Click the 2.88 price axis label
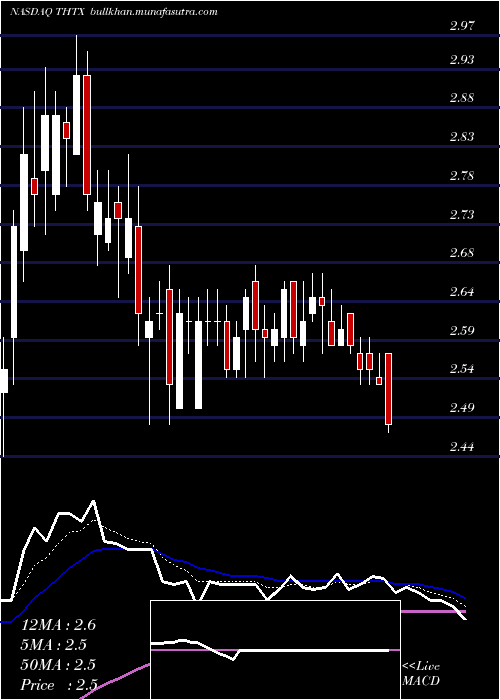This screenshot has height=700, width=500. pos(462,98)
